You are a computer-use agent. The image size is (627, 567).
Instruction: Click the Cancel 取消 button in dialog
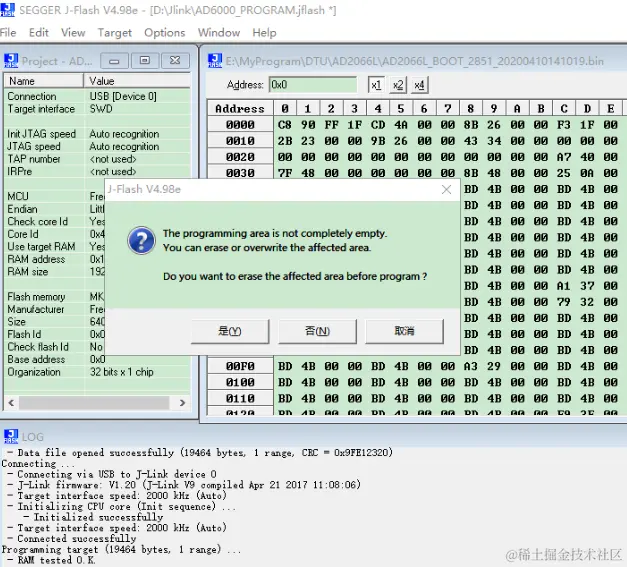[x=404, y=331]
